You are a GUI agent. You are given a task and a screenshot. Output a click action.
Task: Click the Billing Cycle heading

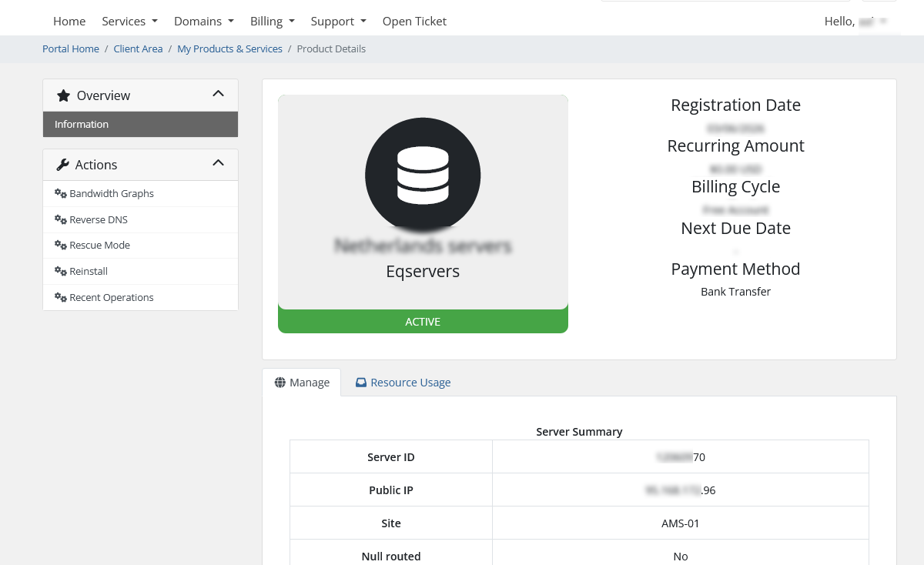(x=735, y=187)
